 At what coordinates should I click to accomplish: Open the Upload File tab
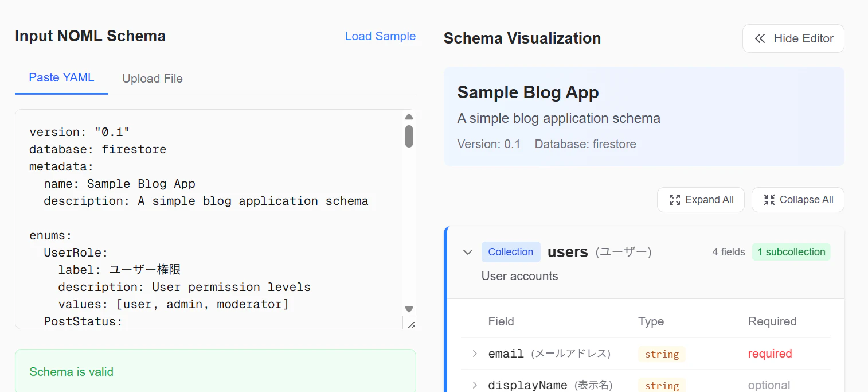point(153,79)
